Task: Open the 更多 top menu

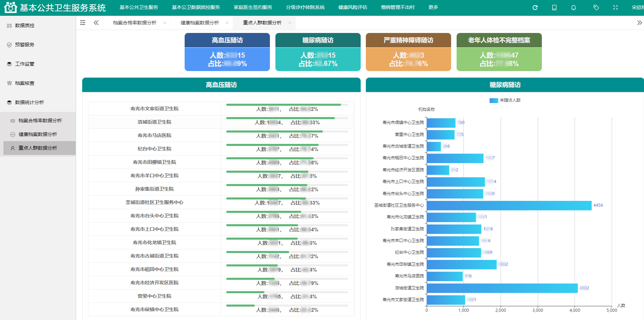Action: point(433,7)
